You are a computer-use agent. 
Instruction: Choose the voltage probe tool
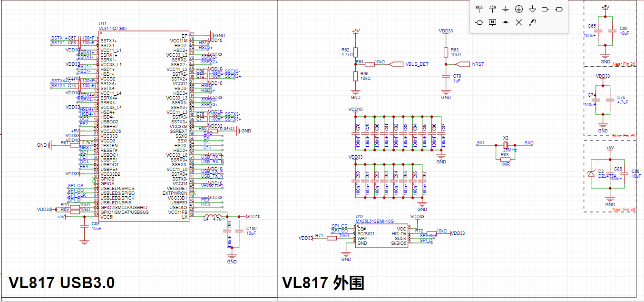(533, 22)
